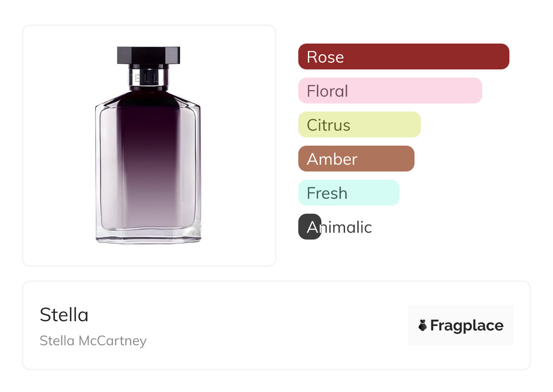Screen dimensions: 553x392
Task: Click the word Citrus in the yellow bar
Action: click(328, 125)
